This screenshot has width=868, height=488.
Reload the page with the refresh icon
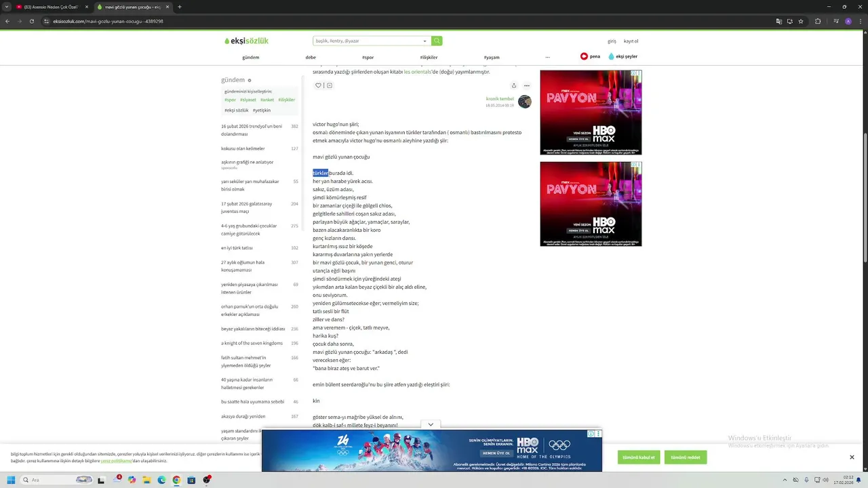31,21
